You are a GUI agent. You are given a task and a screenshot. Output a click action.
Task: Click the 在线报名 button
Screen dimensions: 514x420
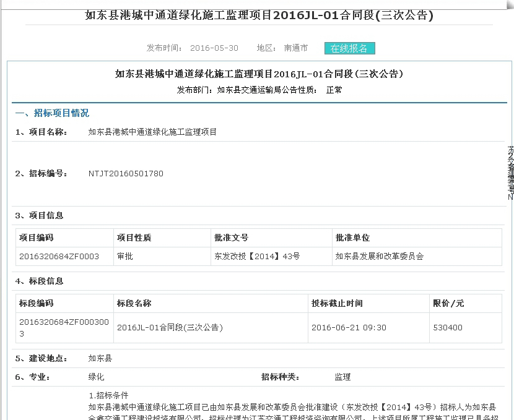[349, 48]
